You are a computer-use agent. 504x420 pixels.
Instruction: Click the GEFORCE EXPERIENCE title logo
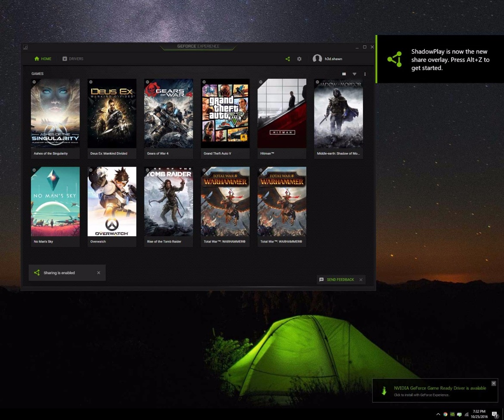(x=198, y=46)
